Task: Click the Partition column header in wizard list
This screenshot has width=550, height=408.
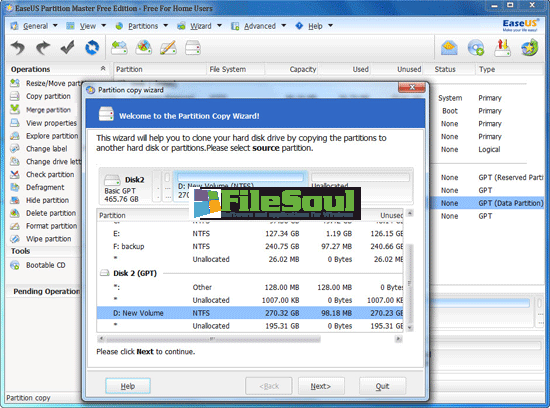Action: (x=112, y=215)
